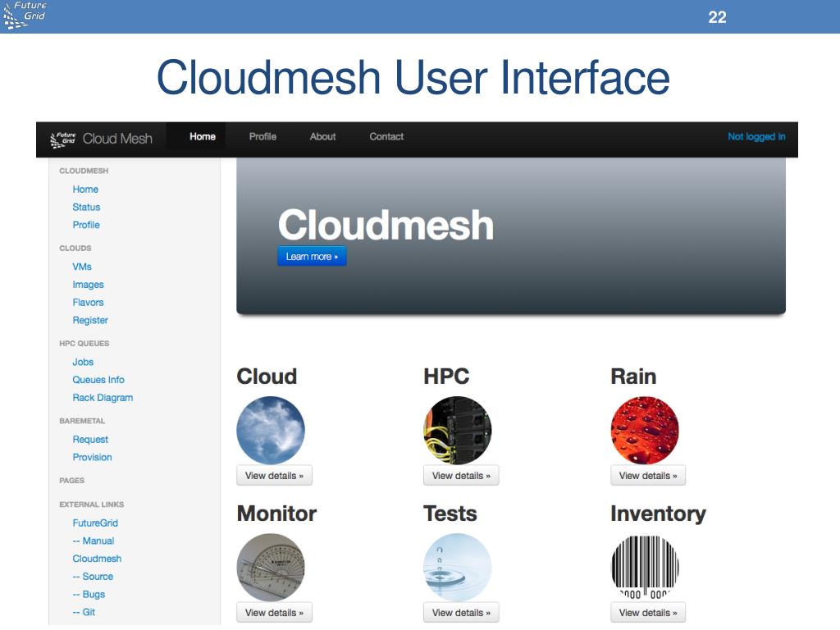
Task: Click the FutureGrid Cloud Mesh navbar logo
Action: click(x=62, y=139)
